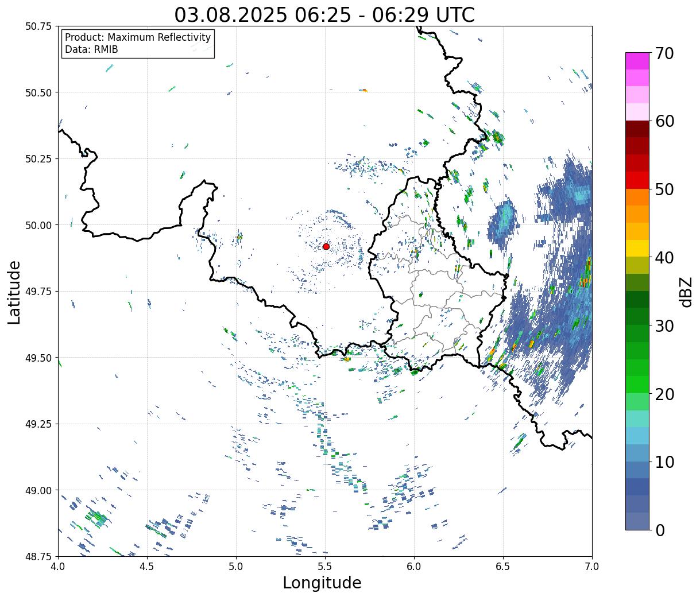Click the latitude tick label 49.50

click(38, 358)
